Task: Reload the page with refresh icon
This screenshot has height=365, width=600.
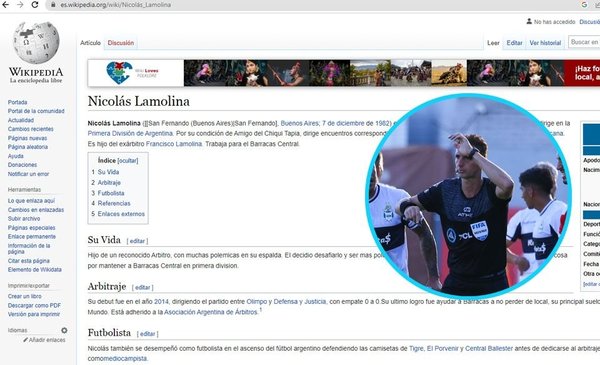Action: 35,5
